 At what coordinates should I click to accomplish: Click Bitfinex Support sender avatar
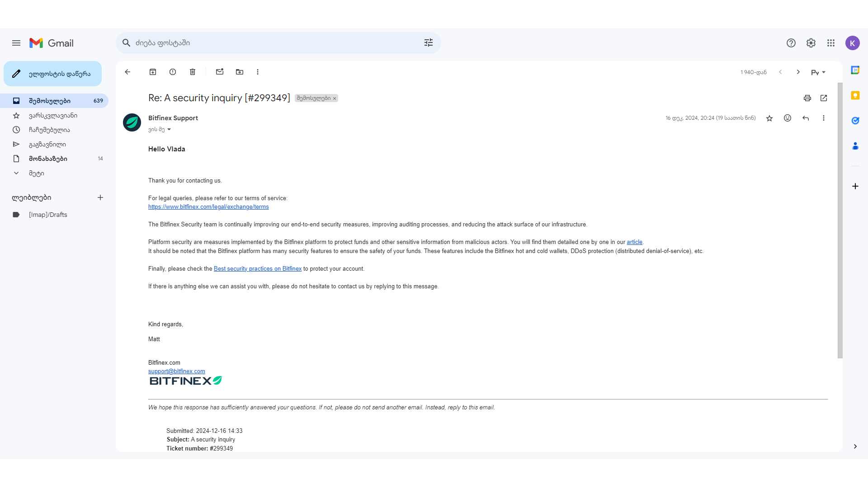tap(132, 122)
